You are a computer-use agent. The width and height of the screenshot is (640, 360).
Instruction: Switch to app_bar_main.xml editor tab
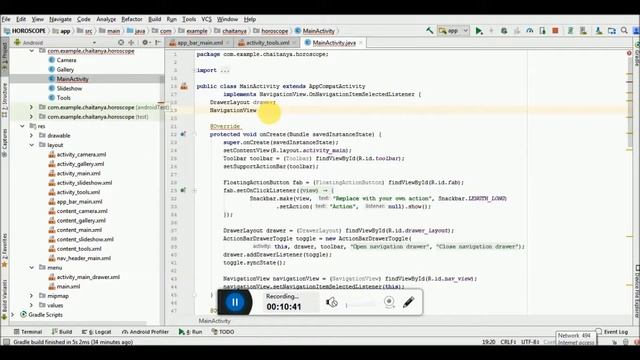(x=200, y=42)
